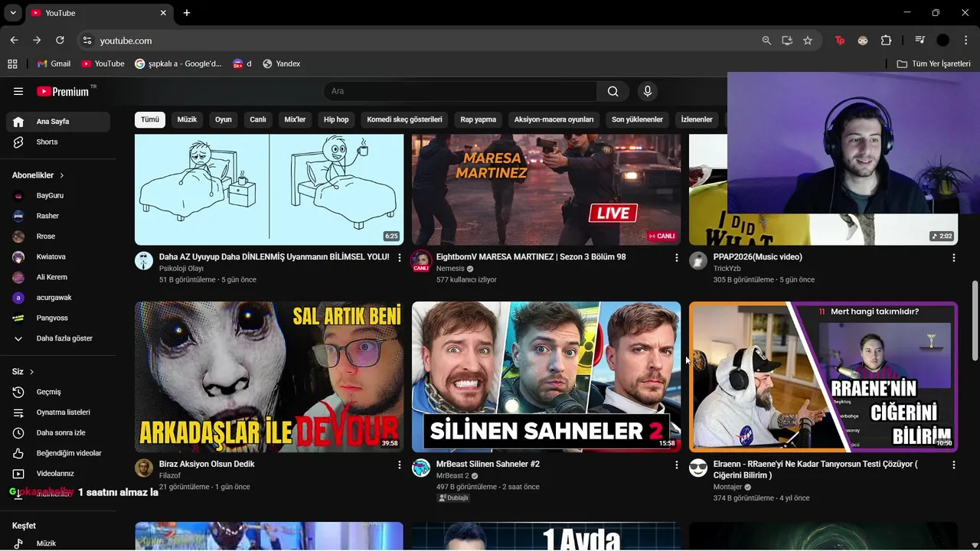Open more options for Elraenn video

[x=953, y=465]
